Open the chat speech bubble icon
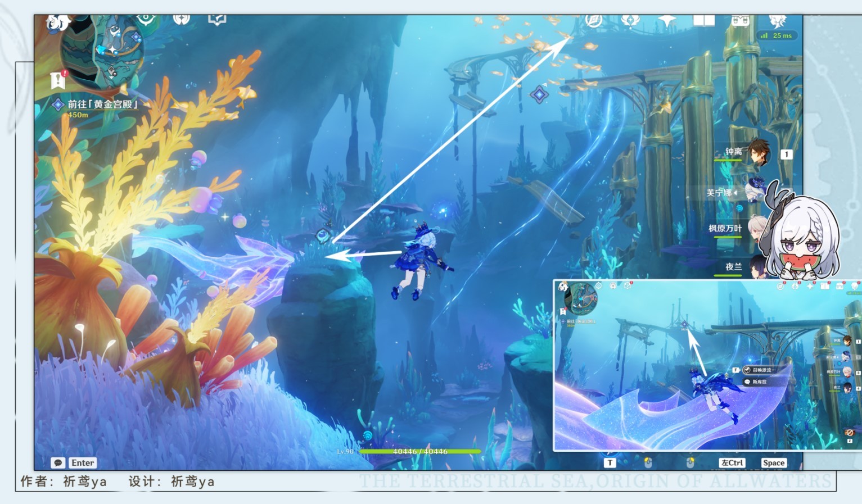 (x=58, y=463)
